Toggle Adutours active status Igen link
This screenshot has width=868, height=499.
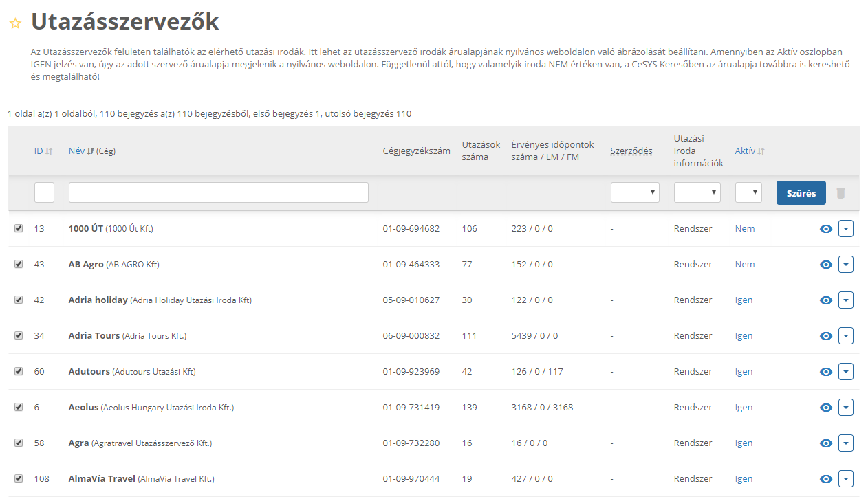744,372
